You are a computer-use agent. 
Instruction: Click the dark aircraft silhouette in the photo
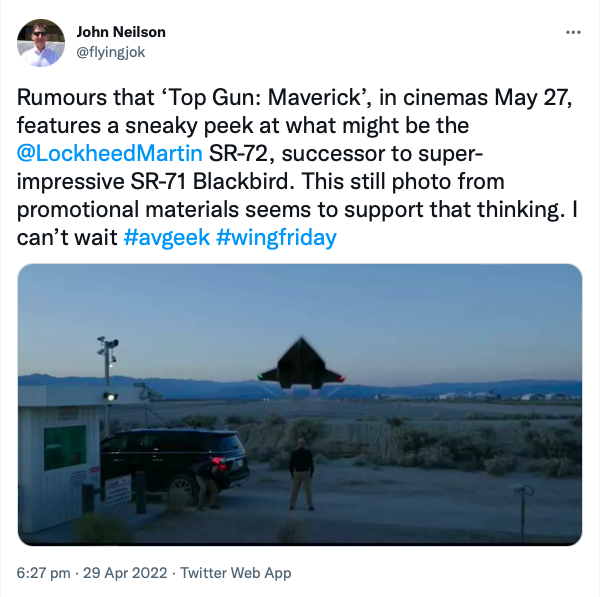click(300, 362)
